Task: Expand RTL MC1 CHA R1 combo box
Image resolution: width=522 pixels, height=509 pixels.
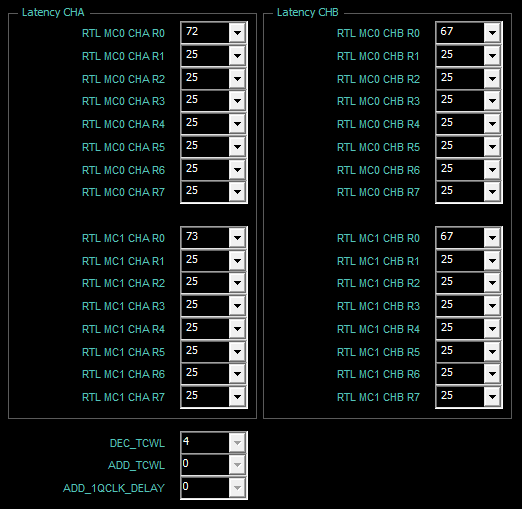Action: pyautogui.click(x=237, y=261)
